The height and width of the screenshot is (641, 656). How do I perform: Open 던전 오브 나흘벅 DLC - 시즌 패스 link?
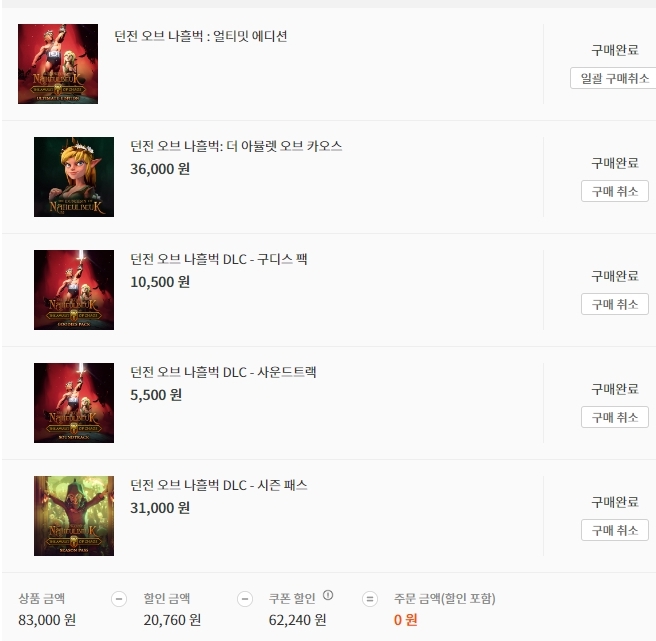click(x=219, y=485)
